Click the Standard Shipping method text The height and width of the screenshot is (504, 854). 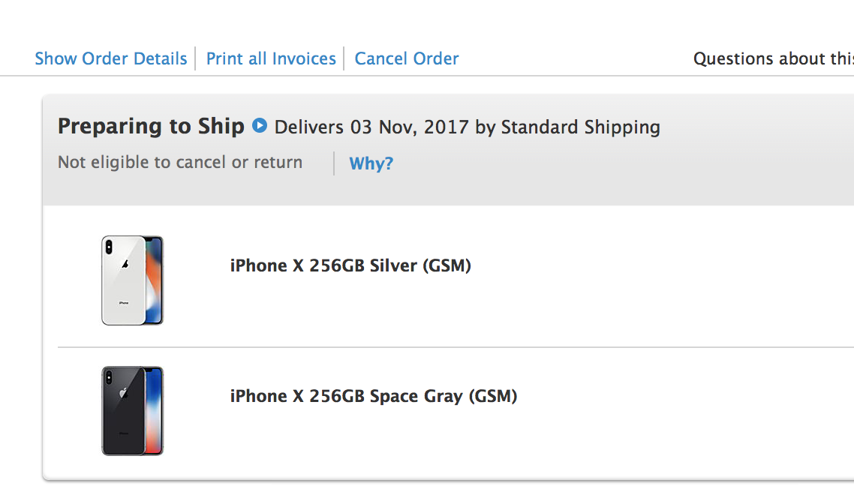pos(581,127)
